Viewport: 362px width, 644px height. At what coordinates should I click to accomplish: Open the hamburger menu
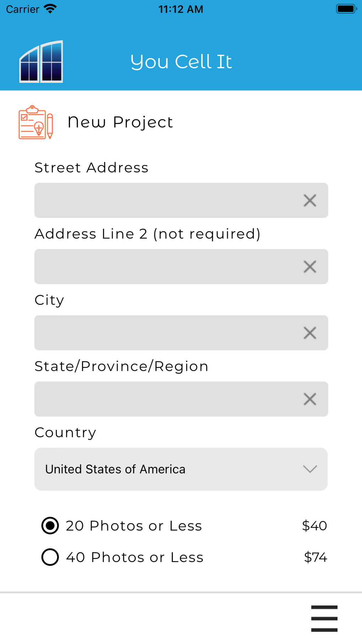click(324, 618)
